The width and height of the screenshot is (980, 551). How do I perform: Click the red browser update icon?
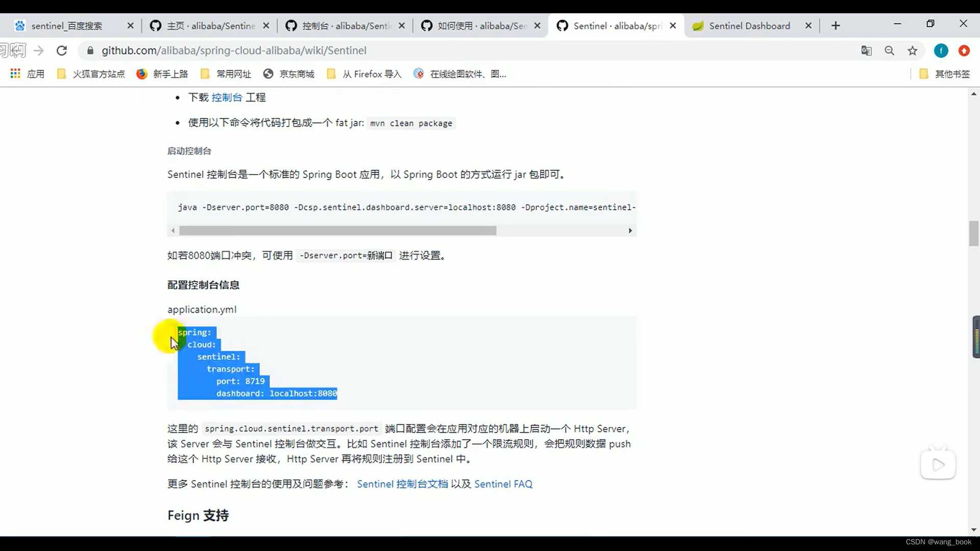click(x=964, y=51)
